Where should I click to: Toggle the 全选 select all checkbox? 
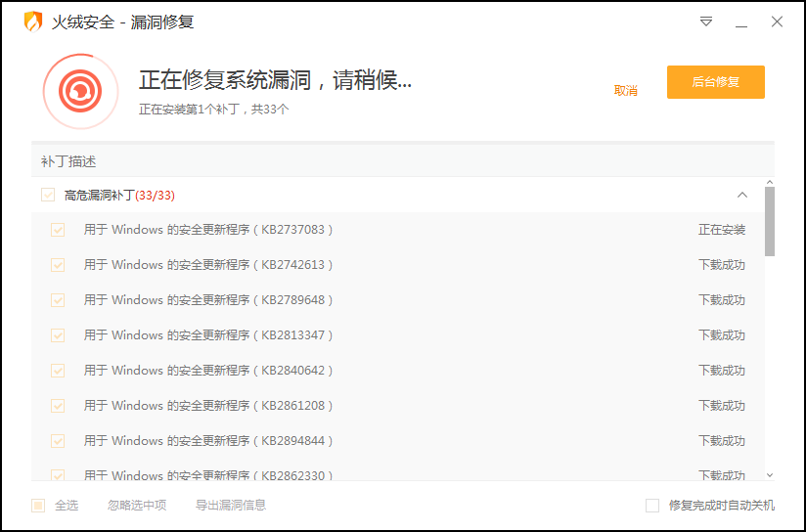38,506
